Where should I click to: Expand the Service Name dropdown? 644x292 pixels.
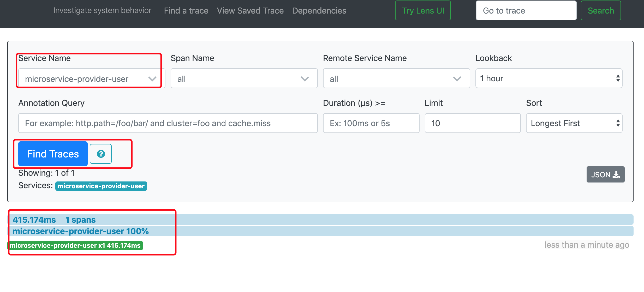coord(91,78)
